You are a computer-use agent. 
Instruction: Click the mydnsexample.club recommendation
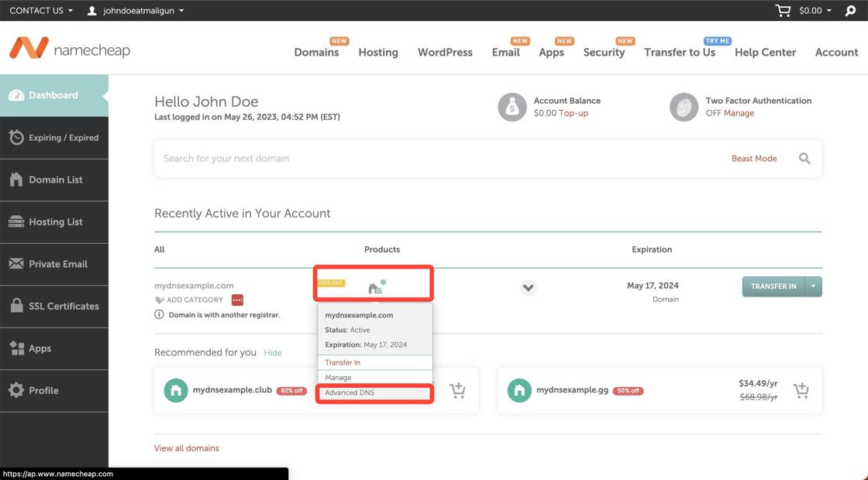point(232,390)
